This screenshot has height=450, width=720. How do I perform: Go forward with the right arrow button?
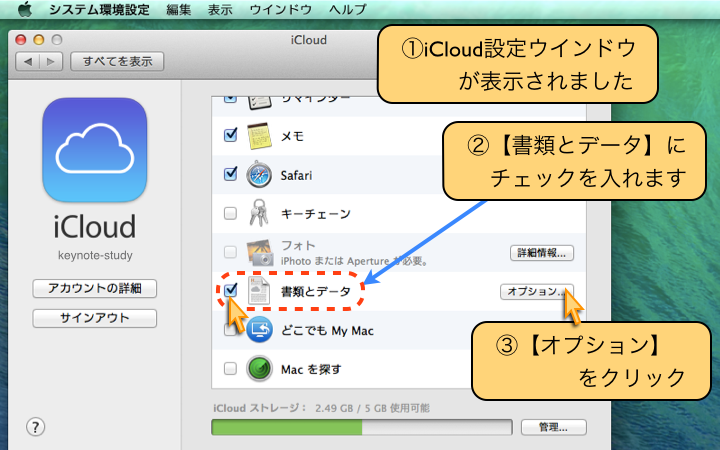(51, 62)
